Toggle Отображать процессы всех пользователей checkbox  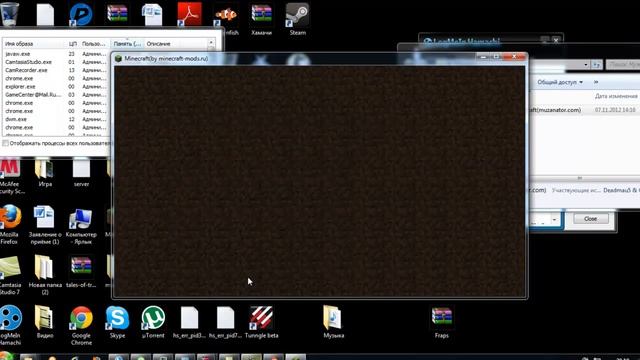click(5, 143)
